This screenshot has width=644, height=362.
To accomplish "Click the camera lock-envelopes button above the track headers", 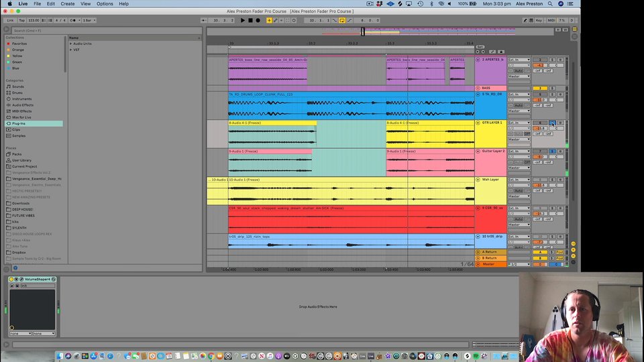I will (x=501, y=52).
